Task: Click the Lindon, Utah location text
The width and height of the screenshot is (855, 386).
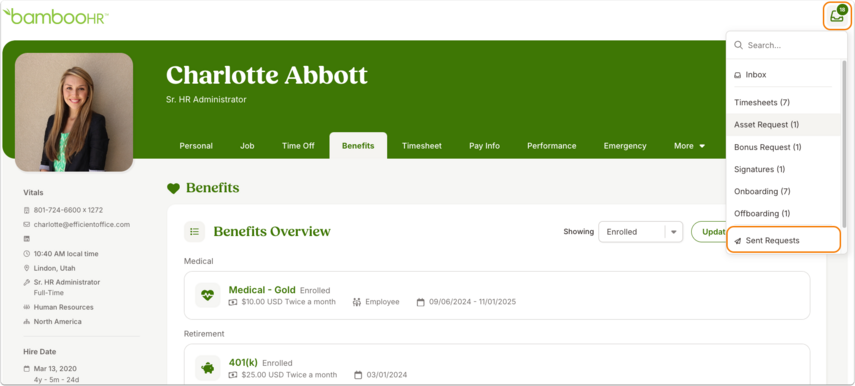Action: pyautogui.click(x=55, y=268)
